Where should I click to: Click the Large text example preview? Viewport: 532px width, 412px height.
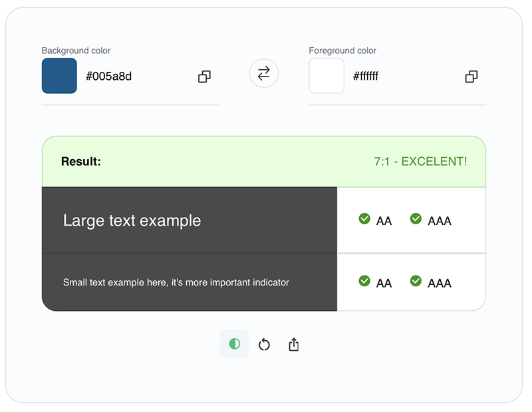point(132,221)
